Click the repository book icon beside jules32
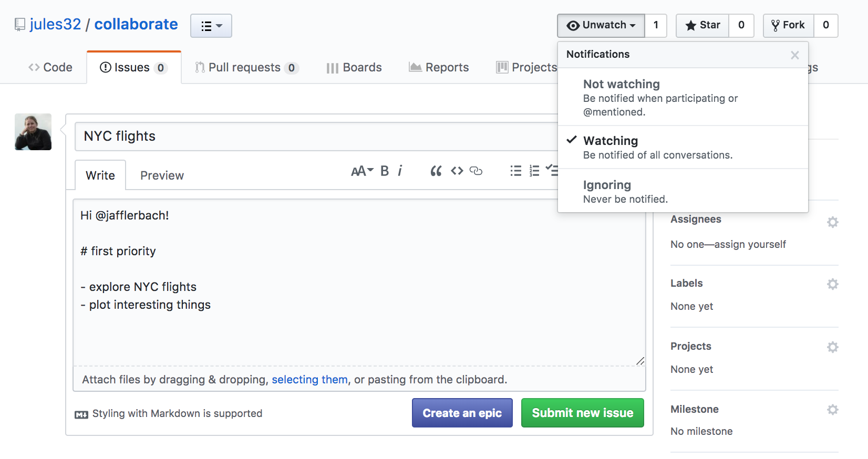The width and height of the screenshot is (868, 459). [x=20, y=25]
